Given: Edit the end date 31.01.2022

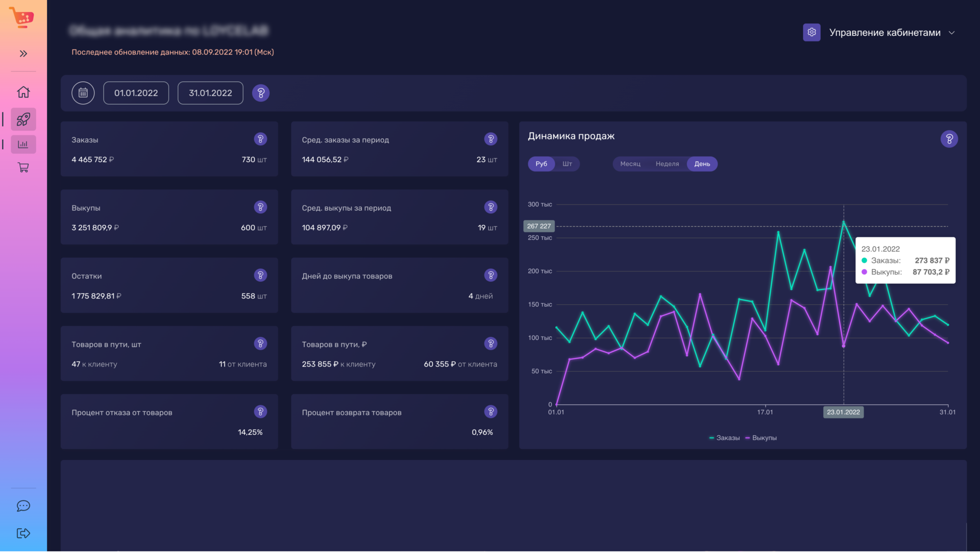Looking at the screenshot, I should point(210,93).
